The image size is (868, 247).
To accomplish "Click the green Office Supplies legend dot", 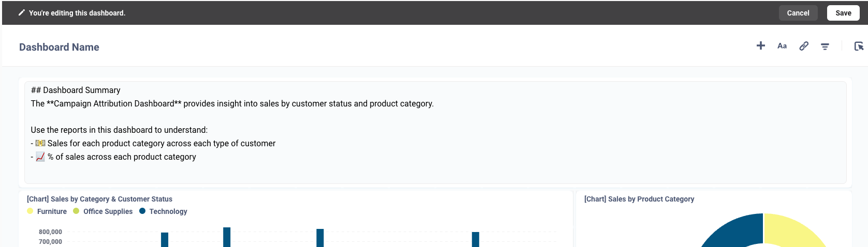I will pyautogui.click(x=76, y=211).
